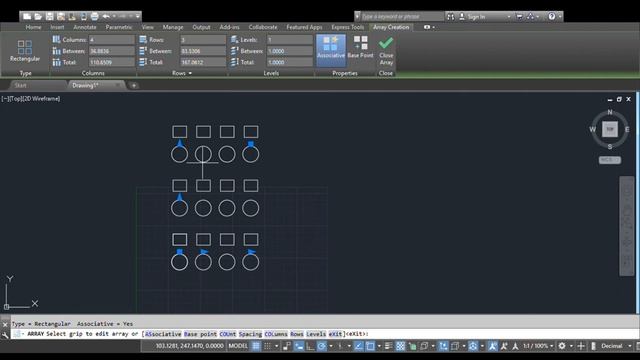Open the Parametric ribbon tab
Viewport: 640px width, 360px height.
[x=118, y=27]
